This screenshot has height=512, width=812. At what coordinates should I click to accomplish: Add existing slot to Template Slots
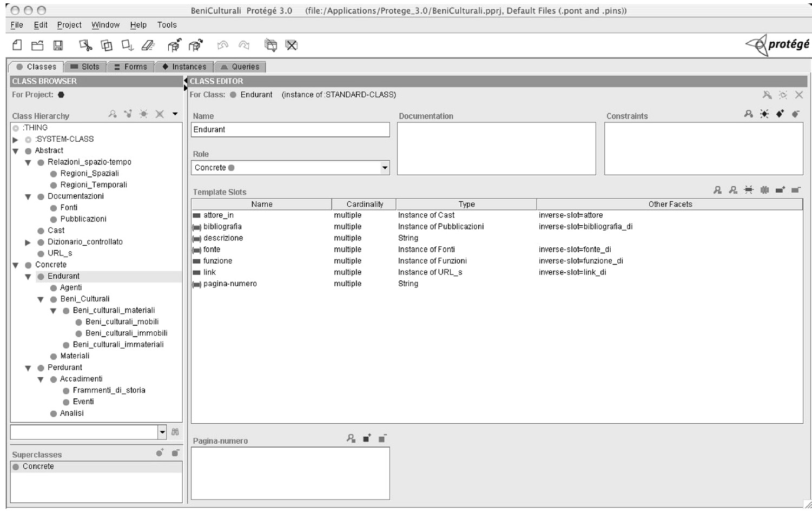click(x=780, y=190)
